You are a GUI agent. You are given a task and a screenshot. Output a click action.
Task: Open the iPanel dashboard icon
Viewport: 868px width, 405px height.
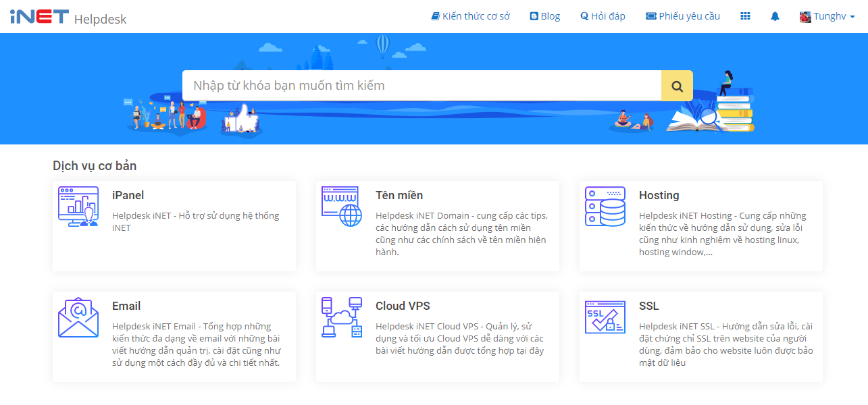(x=78, y=207)
